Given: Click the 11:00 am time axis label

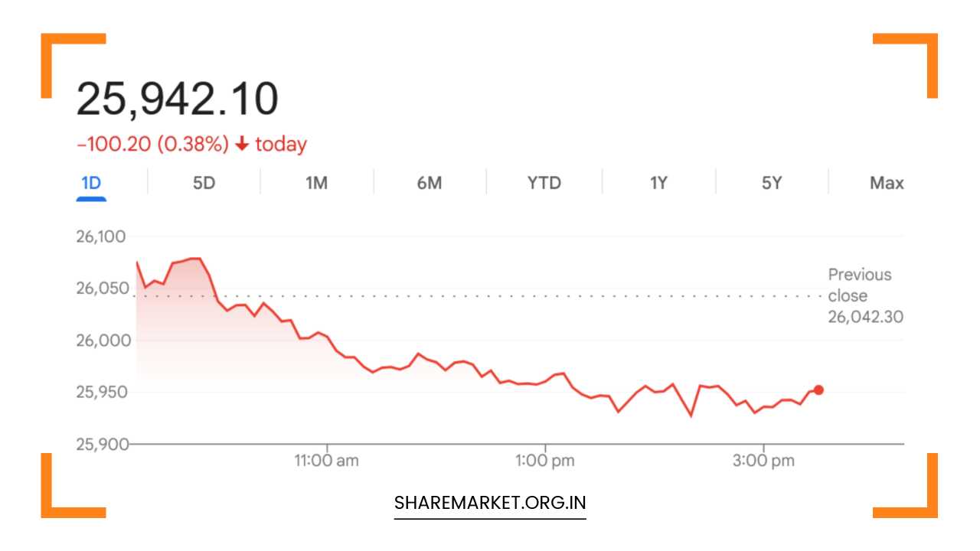Looking at the screenshot, I should 327,461.
